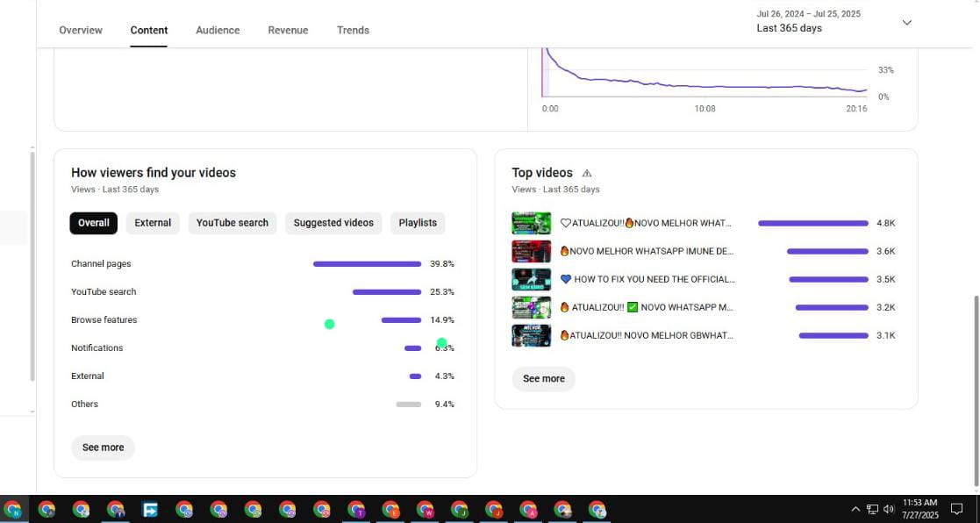980x523 pixels.
Task: Show hidden icons in the system tray
Action: tap(855, 509)
